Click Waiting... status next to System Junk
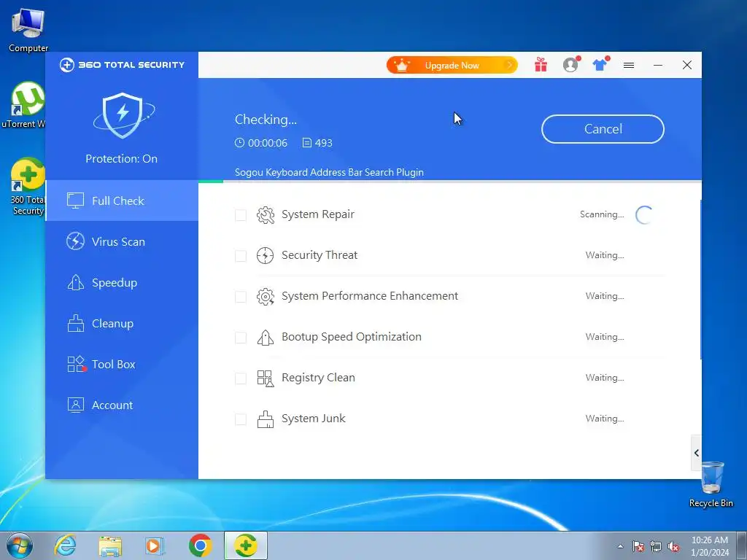 click(x=605, y=419)
